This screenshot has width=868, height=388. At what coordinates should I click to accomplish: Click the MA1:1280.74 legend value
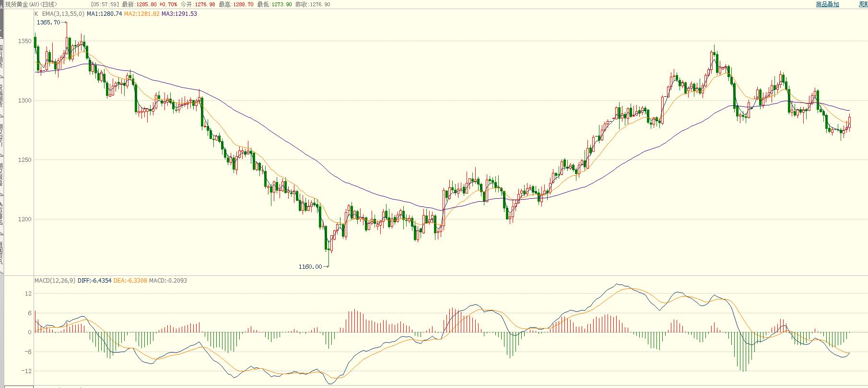(x=104, y=14)
